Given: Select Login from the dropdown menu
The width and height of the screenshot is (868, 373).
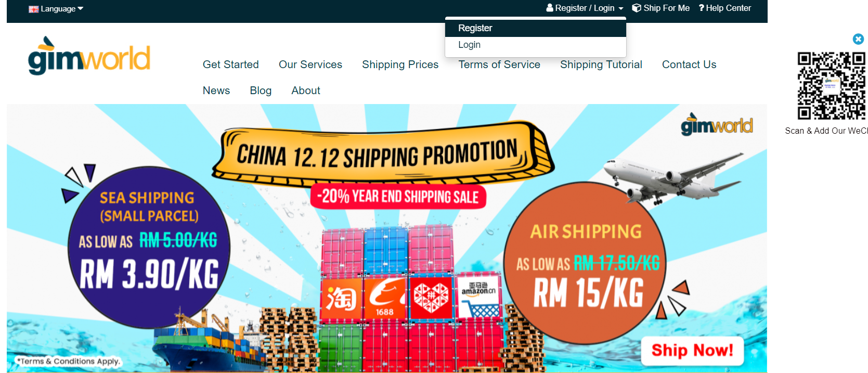Looking at the screenshot, I should coord(536,45).
